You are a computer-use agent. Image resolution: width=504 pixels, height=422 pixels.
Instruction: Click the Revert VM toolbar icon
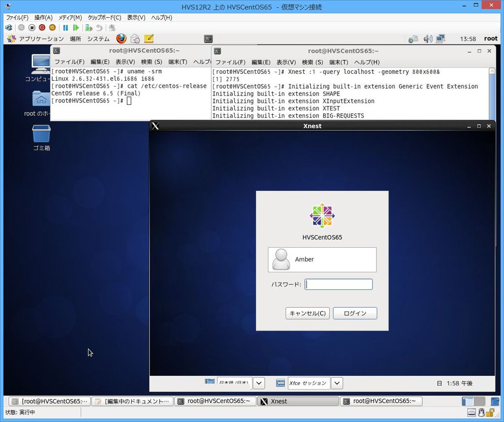pyautogui.click(x=99, y=28)
